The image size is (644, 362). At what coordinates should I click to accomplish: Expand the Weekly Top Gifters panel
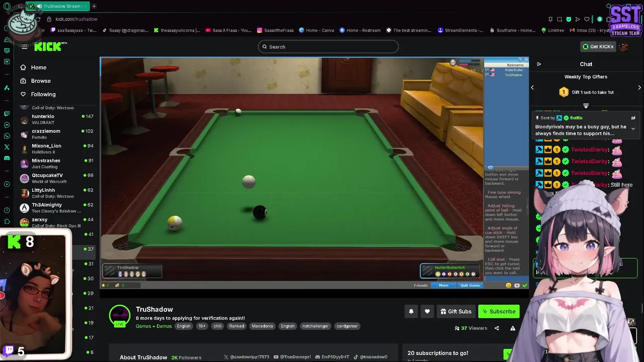click(586, 106)
